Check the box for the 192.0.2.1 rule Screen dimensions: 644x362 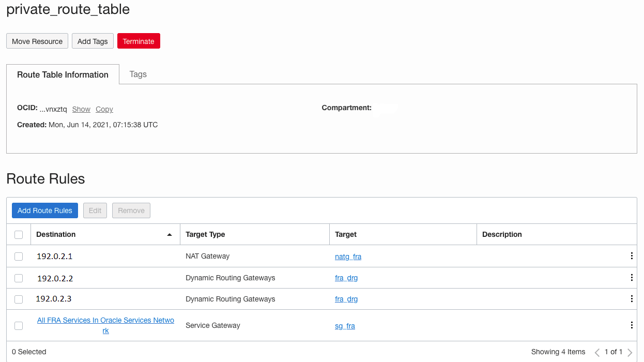19,257
